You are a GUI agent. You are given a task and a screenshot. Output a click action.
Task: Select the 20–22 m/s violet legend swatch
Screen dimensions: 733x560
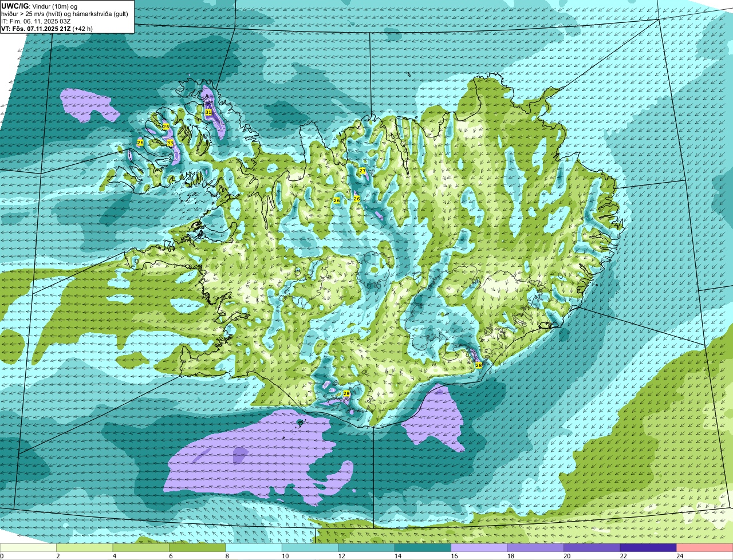point(592,548)
